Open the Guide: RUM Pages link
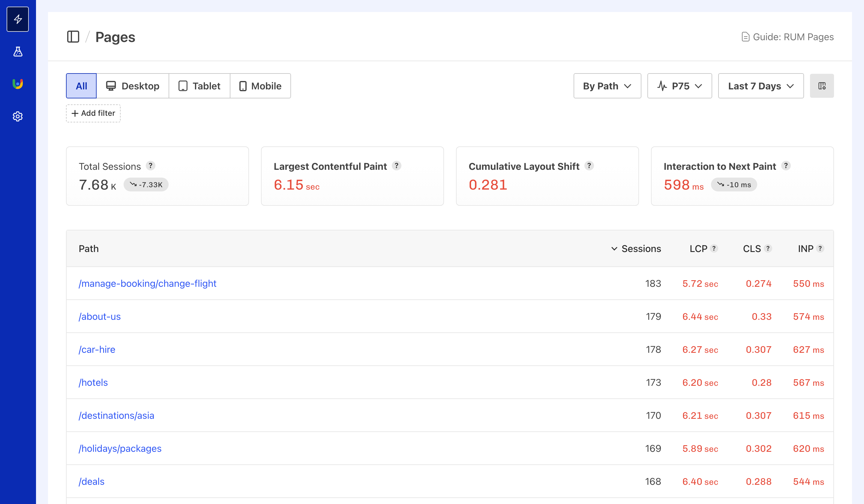This screenshot has height=504, width=864. click(788, 37)
